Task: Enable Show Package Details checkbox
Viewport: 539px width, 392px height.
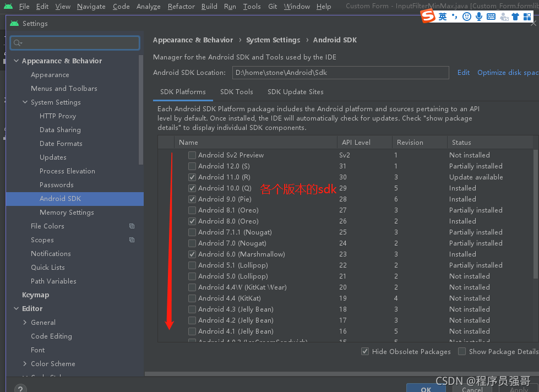Action: pyautogui.click(x=462, y=351)
